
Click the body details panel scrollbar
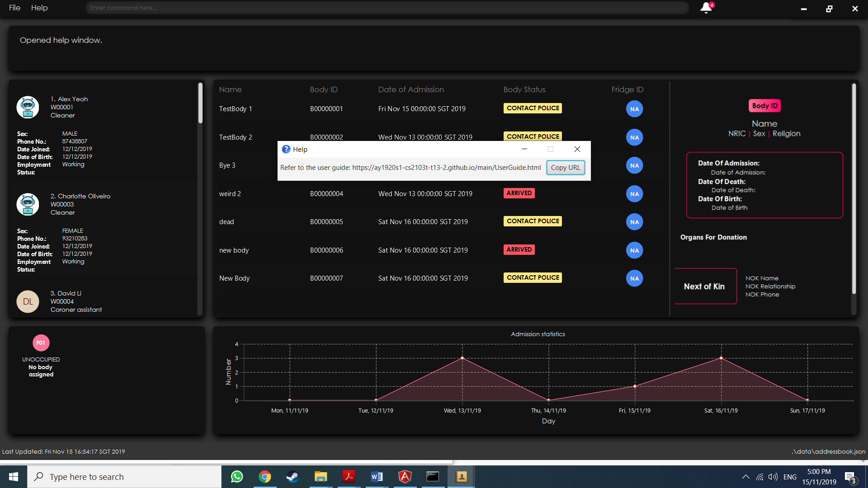click(854, 190)
